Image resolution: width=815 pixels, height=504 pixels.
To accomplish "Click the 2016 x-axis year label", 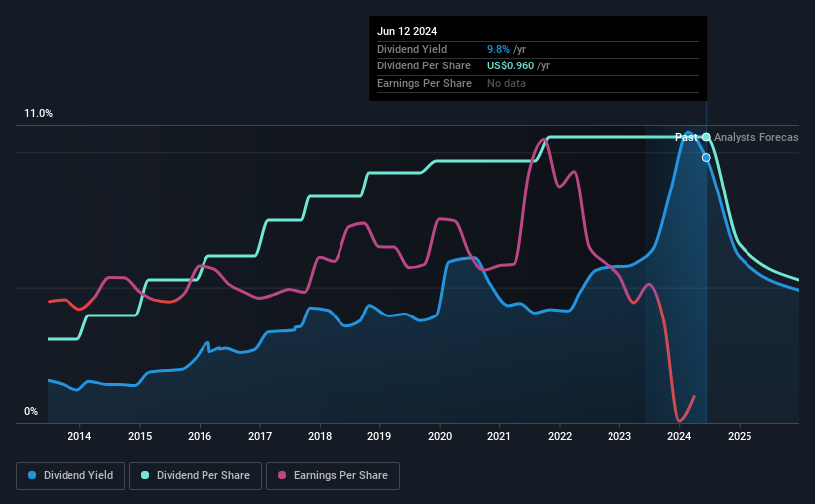I will click(200, 436).
